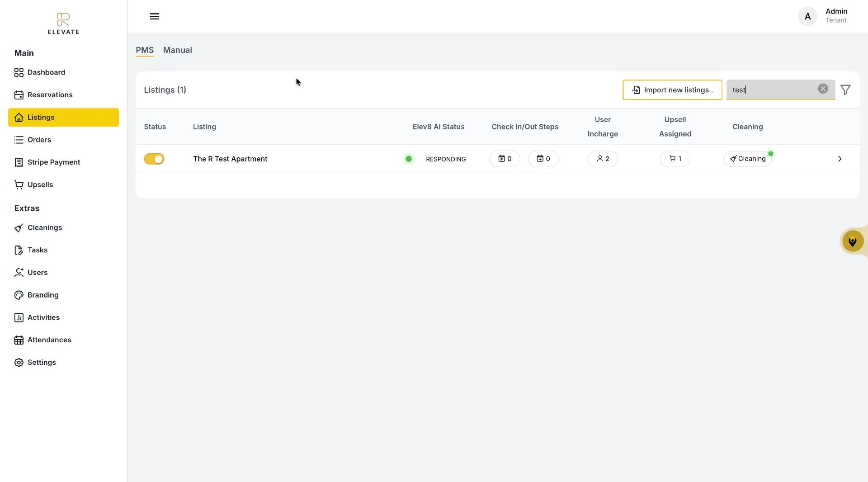The width and height of the screenshot is (868, 482).
Task: Switch to the Manual tab
Action: [x=177, y=50]
